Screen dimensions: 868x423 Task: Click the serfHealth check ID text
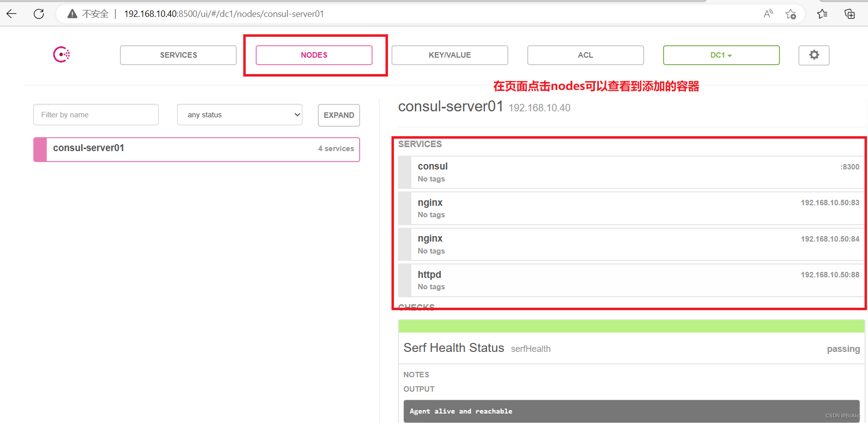coord(531,349)
